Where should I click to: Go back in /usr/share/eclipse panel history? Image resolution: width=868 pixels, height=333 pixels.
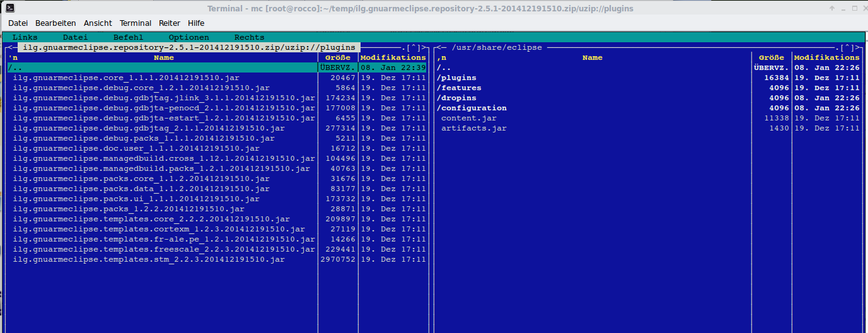(x=438, y=47)
